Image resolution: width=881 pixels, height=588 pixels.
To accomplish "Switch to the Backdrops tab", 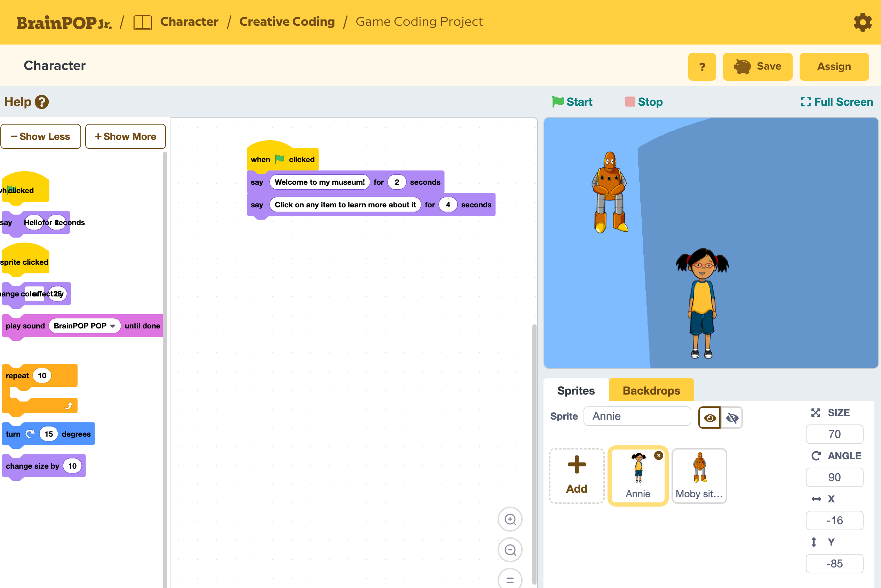I will click(x=651, y=390).
